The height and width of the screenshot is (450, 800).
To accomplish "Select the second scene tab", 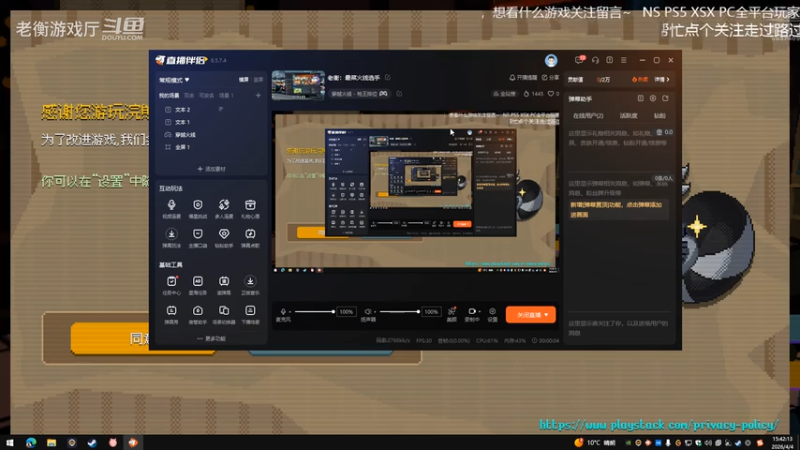I will tap(189, 95).
